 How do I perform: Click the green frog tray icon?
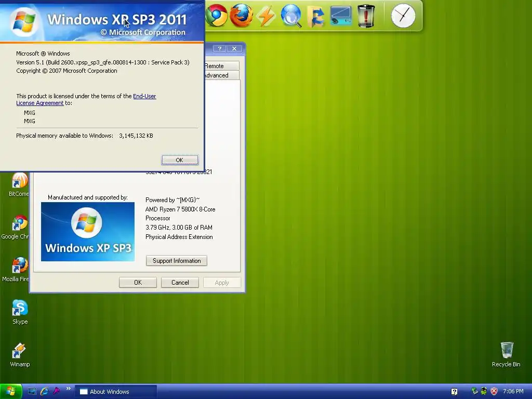pos(484,391)
